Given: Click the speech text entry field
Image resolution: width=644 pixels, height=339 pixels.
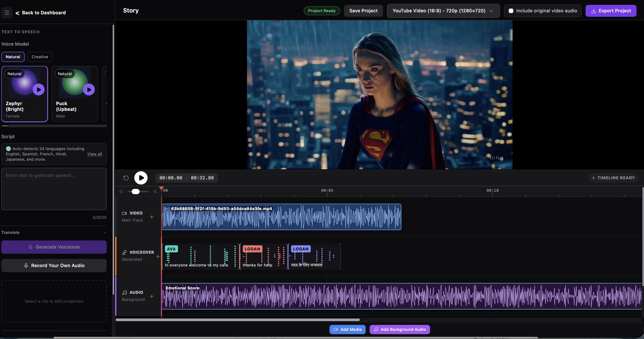Looking at the screenshot, I should pyautogui.click(x=54, y=189).
